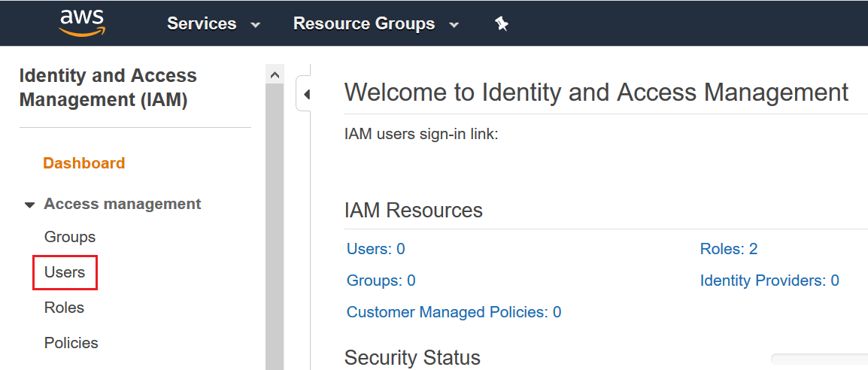Image resolution: width=868 pixels, height=370 pixels.
Task: Collapse the Access management section
Action: (x=30, y=205)
